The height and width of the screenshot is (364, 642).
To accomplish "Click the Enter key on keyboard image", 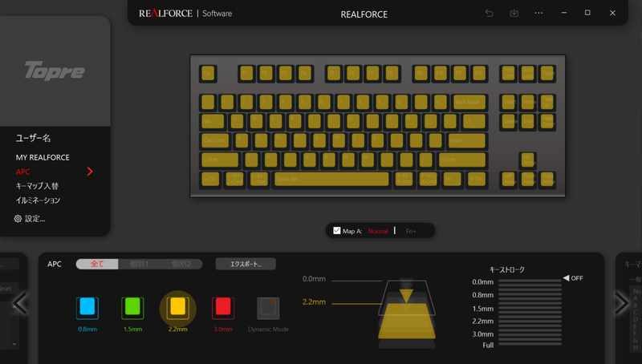I will click(x=467, y=140).
